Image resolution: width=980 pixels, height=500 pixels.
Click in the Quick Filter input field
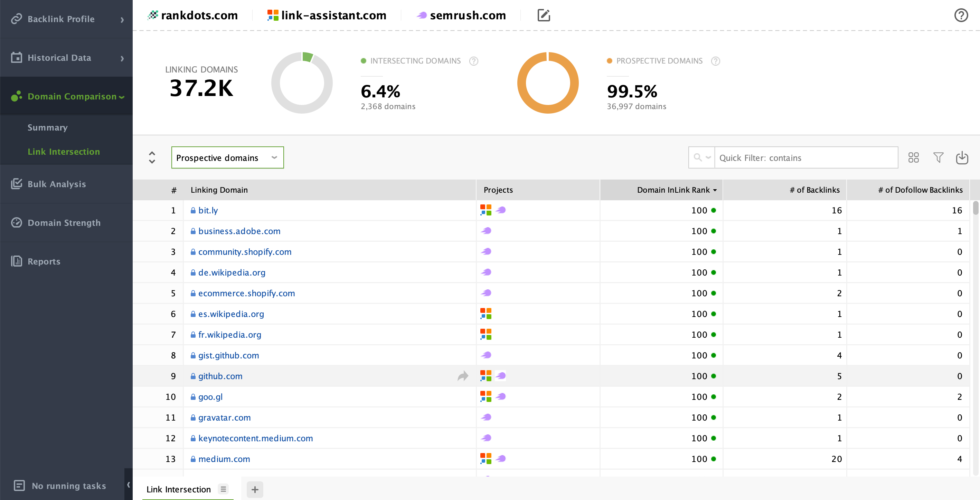806,157
